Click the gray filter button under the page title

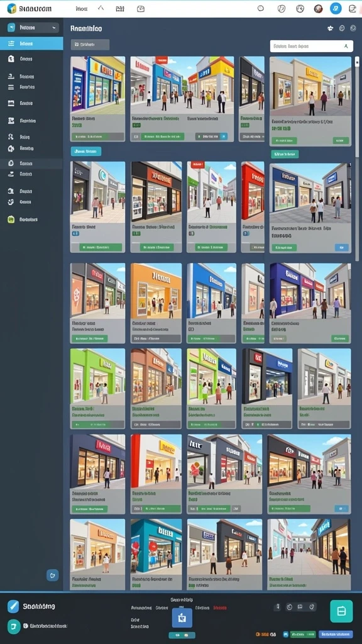(x=90, y=45)
